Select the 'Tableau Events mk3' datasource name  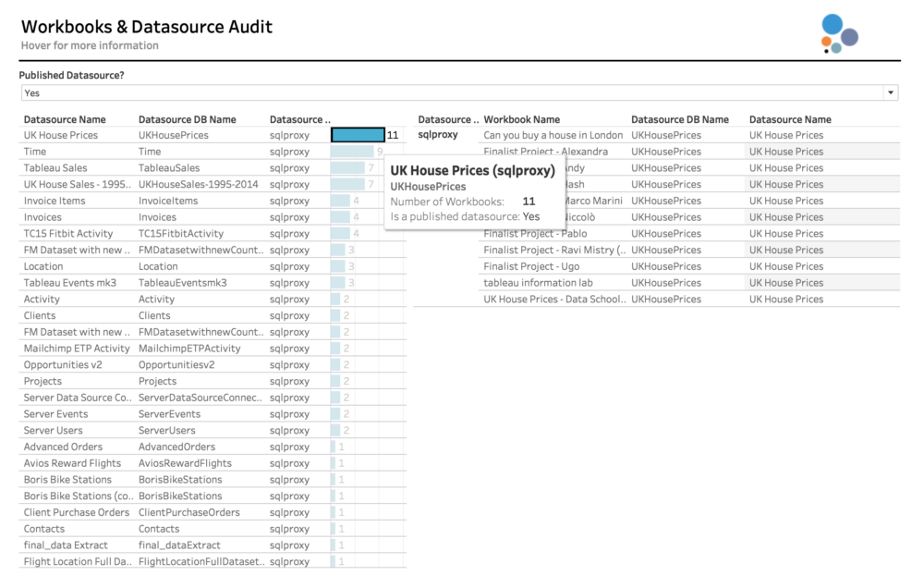coord(70,283)
